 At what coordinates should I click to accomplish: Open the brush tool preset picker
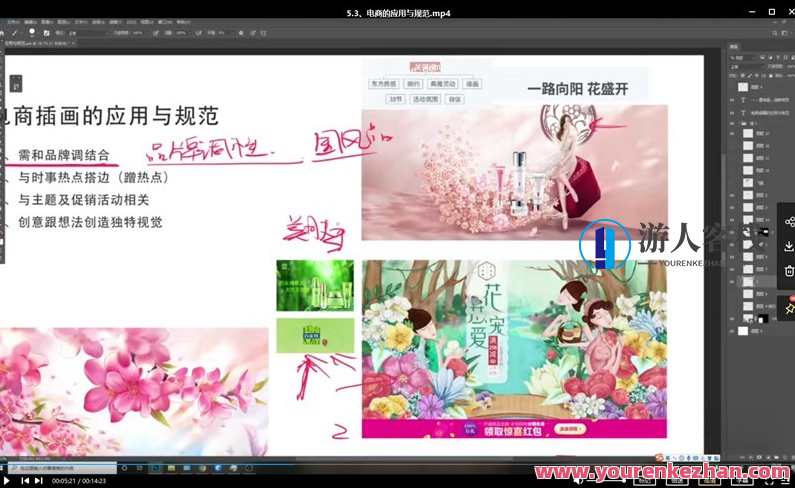pos(16,33)
